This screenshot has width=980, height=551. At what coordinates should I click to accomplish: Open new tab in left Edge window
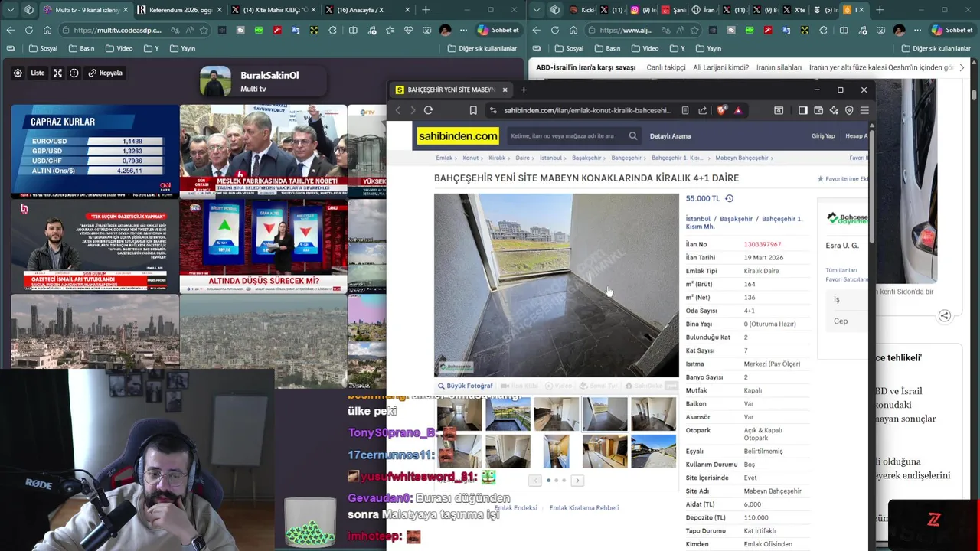click(426, 10)
